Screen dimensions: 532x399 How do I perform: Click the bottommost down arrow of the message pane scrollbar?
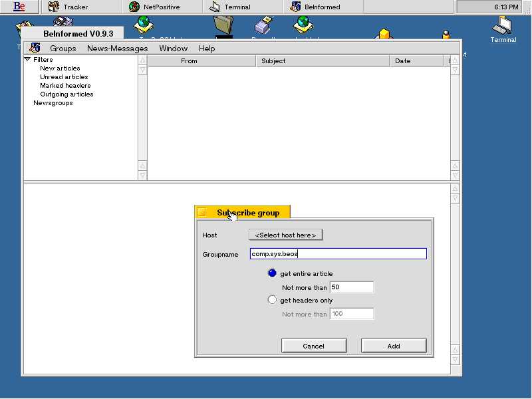click(455, 359)
